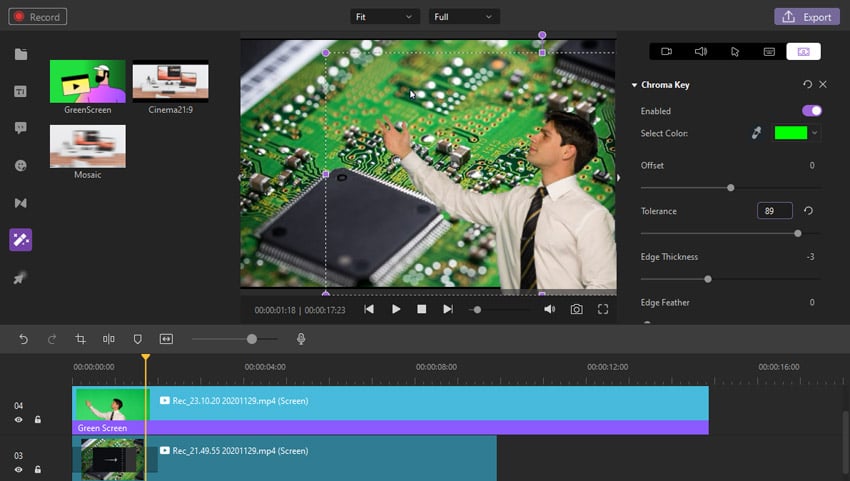This screenshot has height=481, width=850.
Task: Enter fullscreen preview mode
Action: [603, 309]
